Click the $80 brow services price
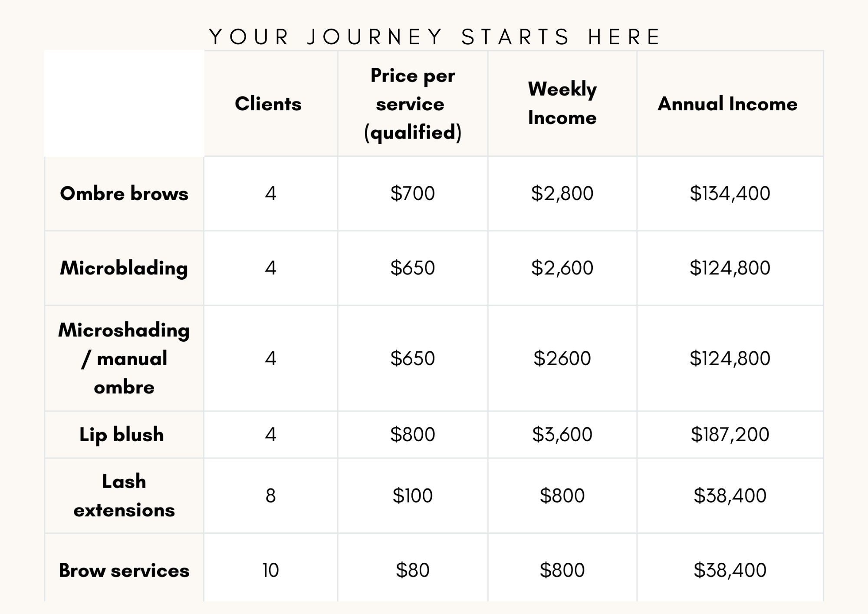Image resolution: width=868 pixels, height=614 pixels. tap(412, 570)
